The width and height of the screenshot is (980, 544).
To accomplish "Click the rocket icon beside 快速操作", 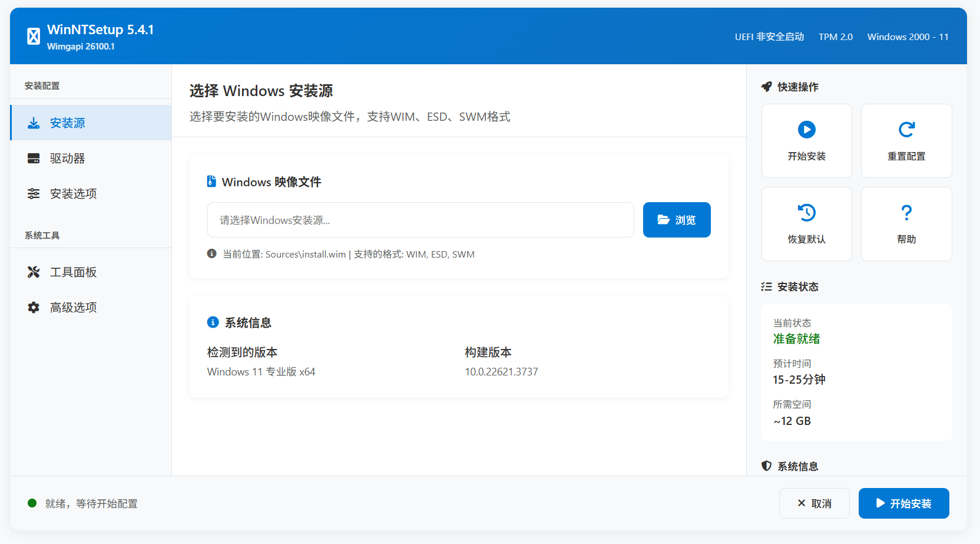I will coord(766,87).
